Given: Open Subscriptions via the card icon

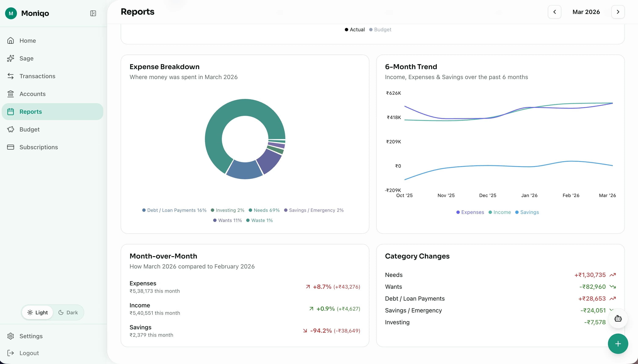Looking at the screenshot, I should click(x=11, y=147).
